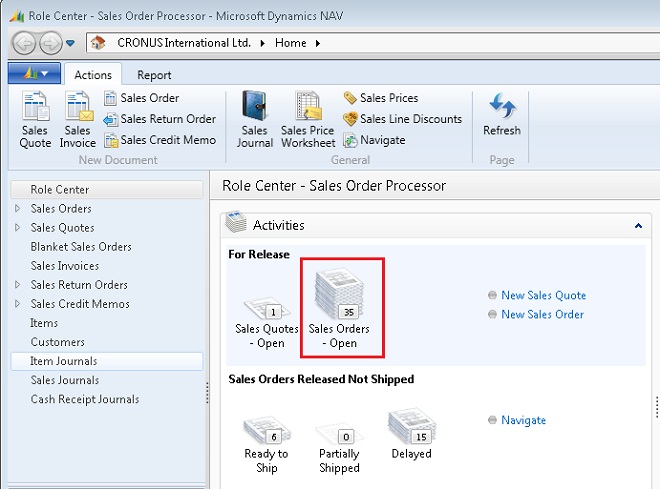Screen dimensions: 660x489
Task: Open the Sales Orders - Open stack
Action: 339,307
